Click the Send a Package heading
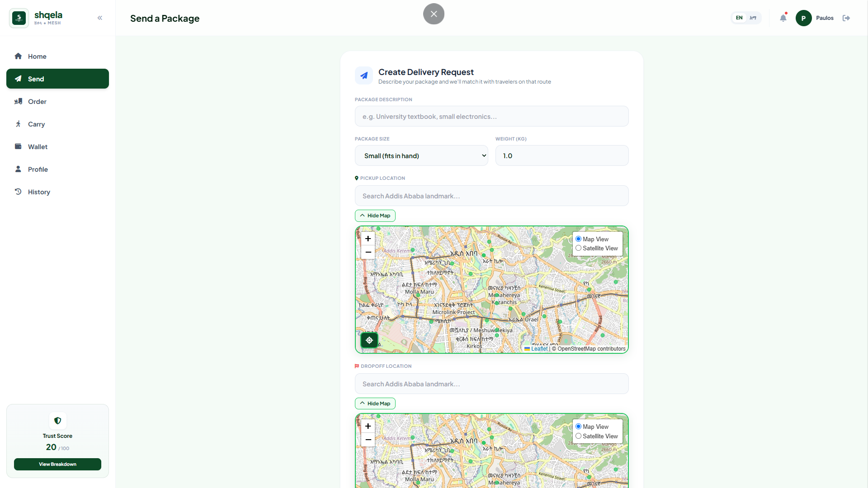Viewport: 868px width, 488px height. pos(165,19)
